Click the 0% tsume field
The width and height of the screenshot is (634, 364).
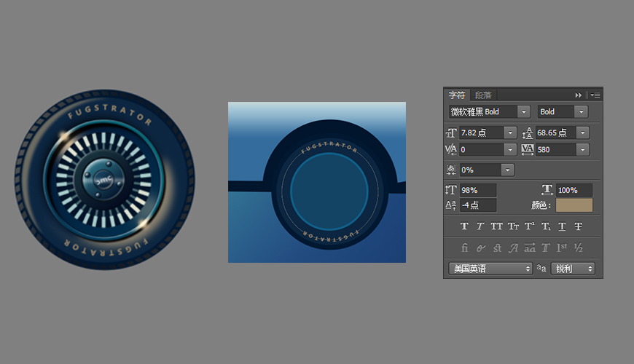(x=480, y=170)
